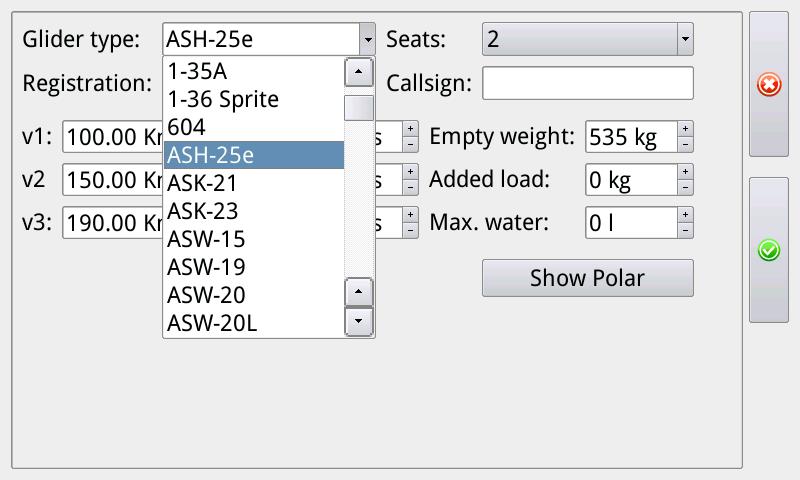Image resolution: width=800 pixels, height=480 pixels.
Task: Increase Empty weight with plus stepper
Action: coord(685,129)
